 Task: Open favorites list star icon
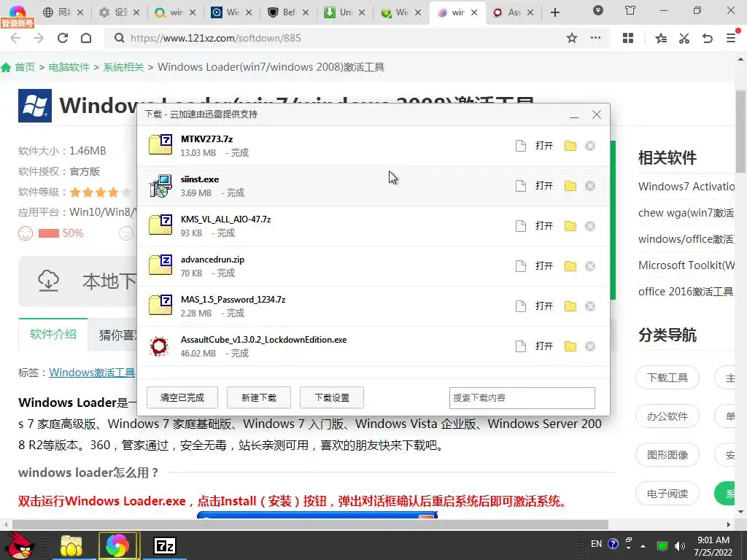click(x=661, y=38)
